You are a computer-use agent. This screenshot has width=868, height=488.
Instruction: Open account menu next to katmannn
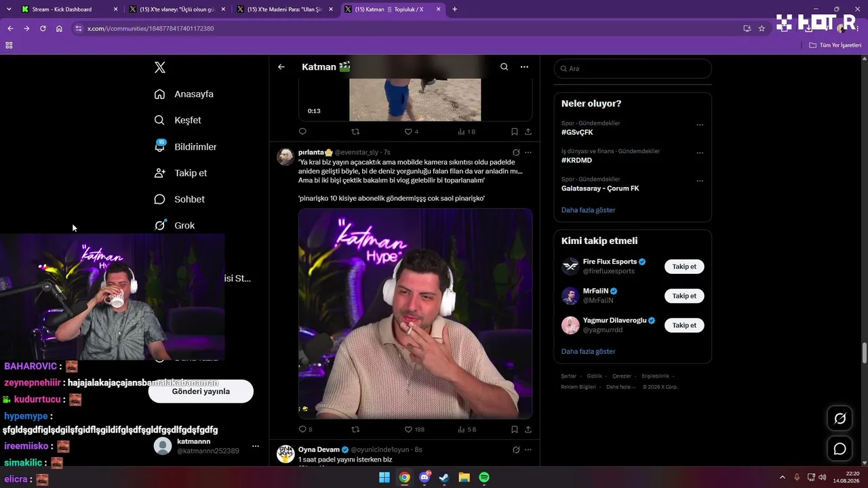point(255,446)
